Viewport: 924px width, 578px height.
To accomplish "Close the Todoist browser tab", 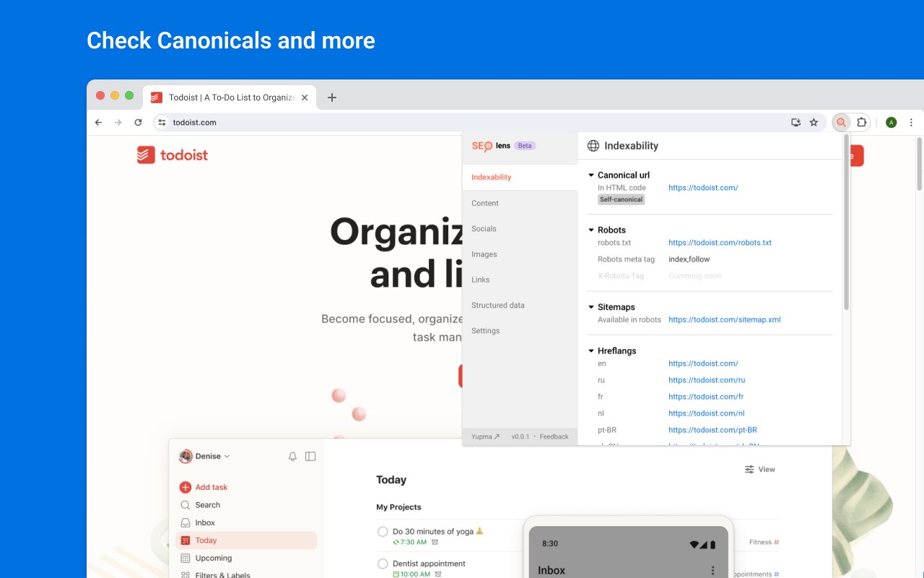I will click(x=305, y=98).
